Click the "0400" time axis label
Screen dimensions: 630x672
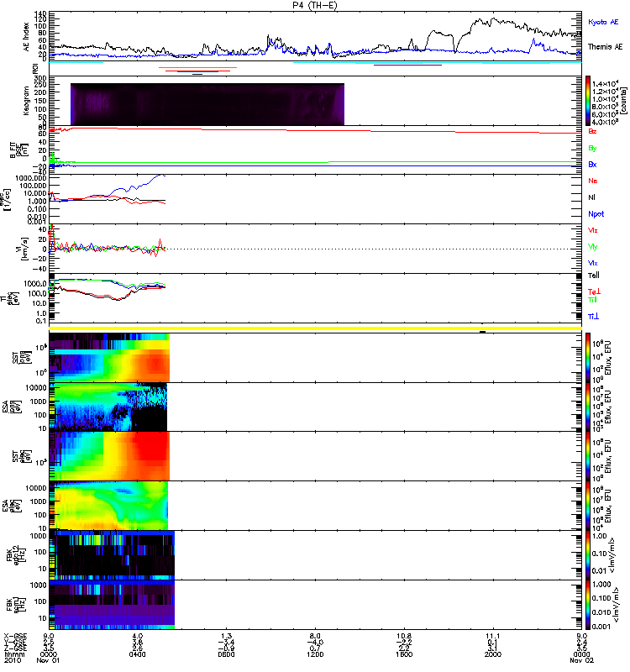(x=137, y=654)
